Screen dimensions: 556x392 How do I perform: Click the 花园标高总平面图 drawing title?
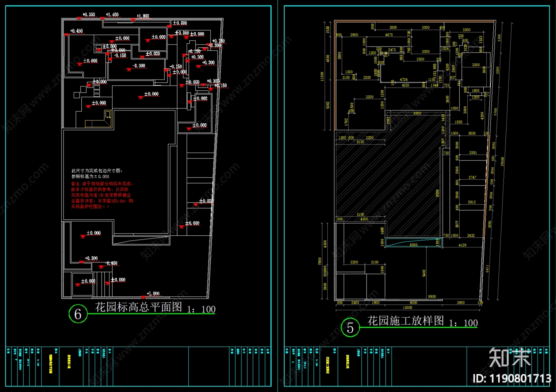click(x=138, y=307)
